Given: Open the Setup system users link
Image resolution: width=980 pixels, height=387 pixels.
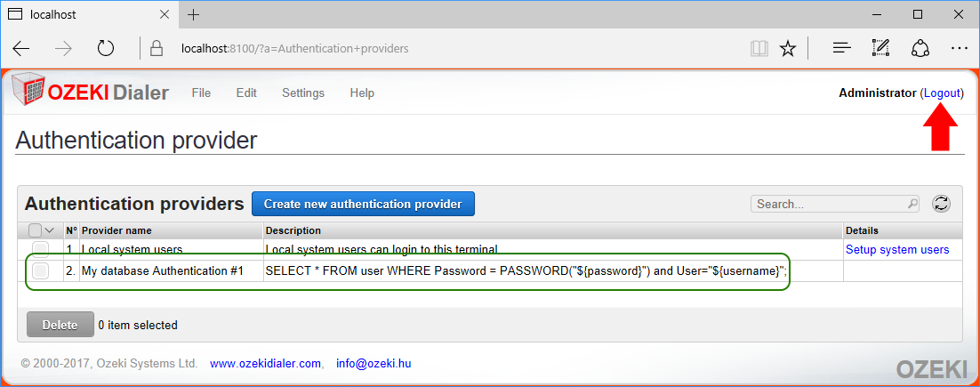Looking at the screenshot, I should click(x=897, y=249).
